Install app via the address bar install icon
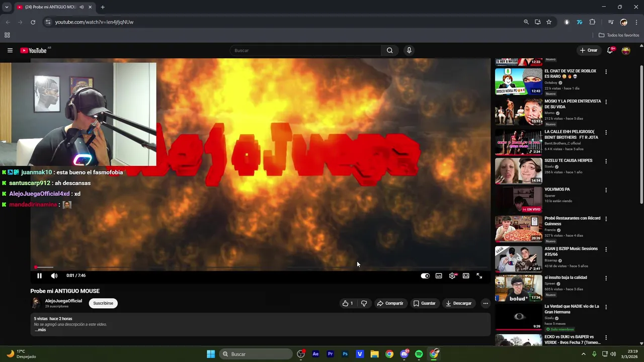This screenshot has width=644, height=362. tap(538, 22)
